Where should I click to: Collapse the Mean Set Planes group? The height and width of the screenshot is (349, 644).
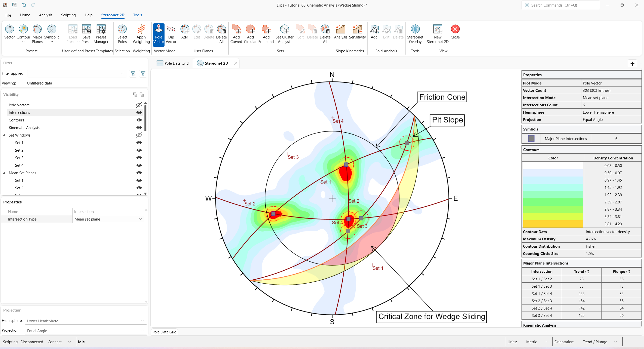click(x=4, y=173)
